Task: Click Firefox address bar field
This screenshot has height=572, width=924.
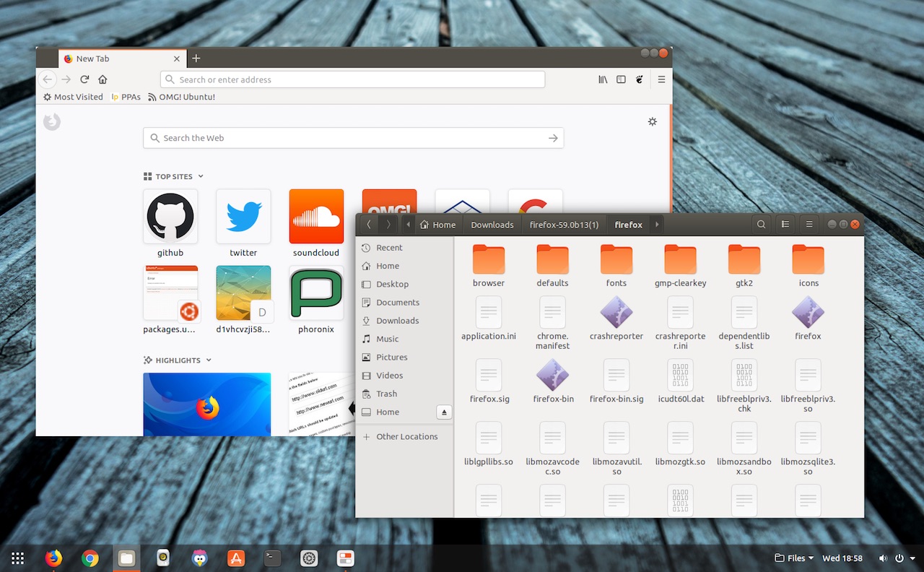Action: point(352,79)
